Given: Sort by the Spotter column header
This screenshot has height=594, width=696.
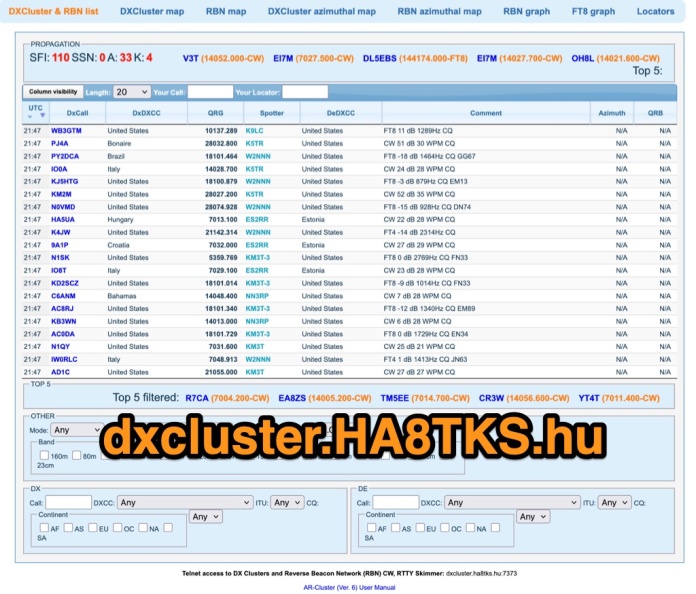Looking at the screenshot, I should (x=272, y=113).
